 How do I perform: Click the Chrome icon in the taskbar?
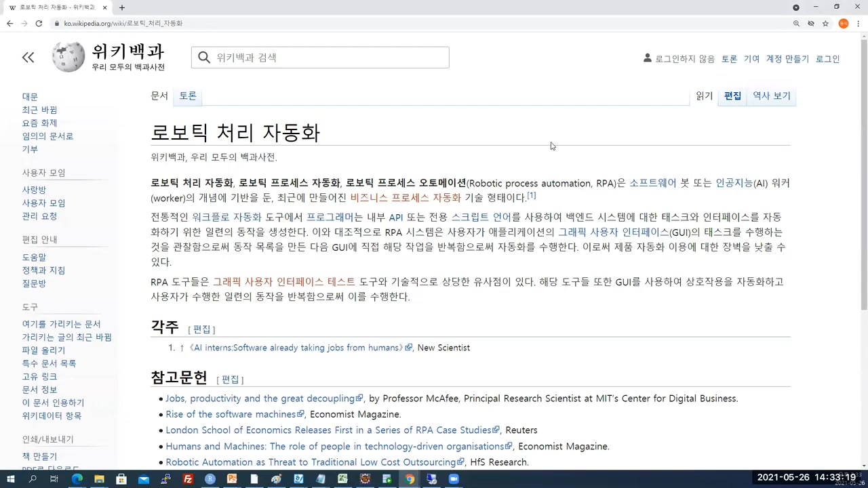(409, 479)
